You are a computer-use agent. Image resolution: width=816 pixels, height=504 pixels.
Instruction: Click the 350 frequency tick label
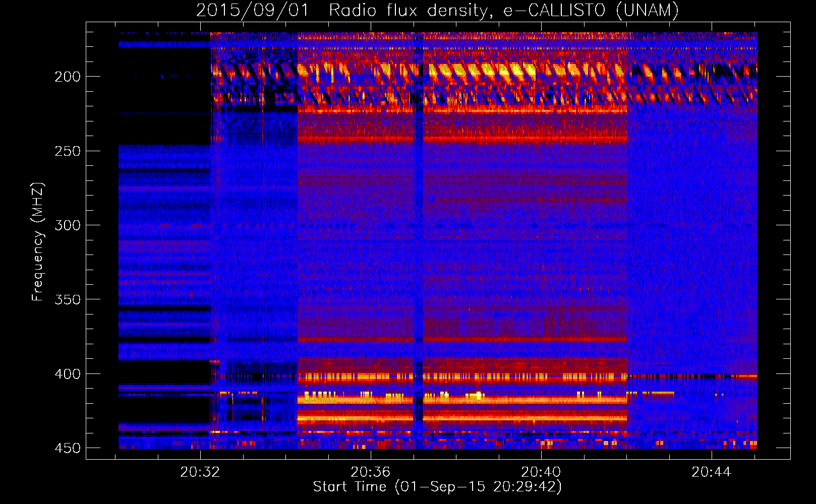click(68, 300)
